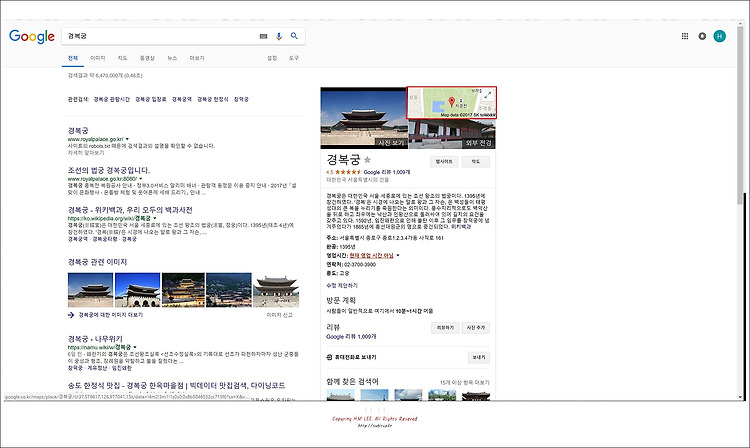Start voice search with the microphone icon
The height and width of the screenshot is (448, 750).
[x=279, y=36]
